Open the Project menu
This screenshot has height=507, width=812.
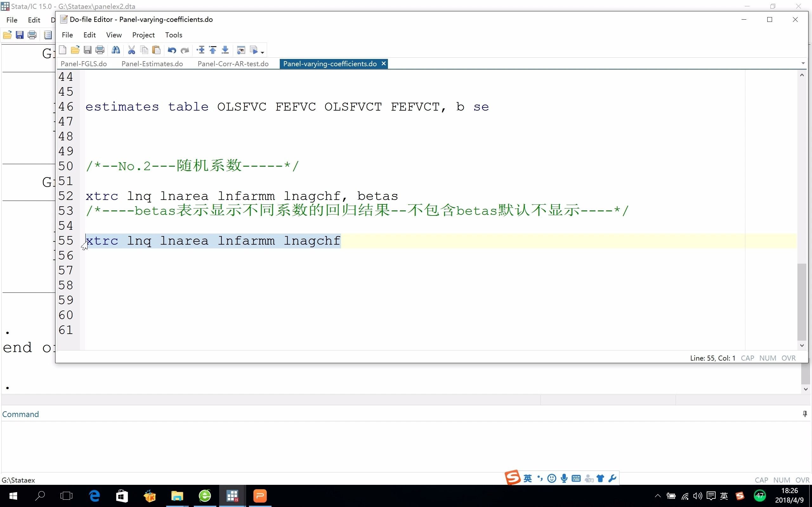143,35
